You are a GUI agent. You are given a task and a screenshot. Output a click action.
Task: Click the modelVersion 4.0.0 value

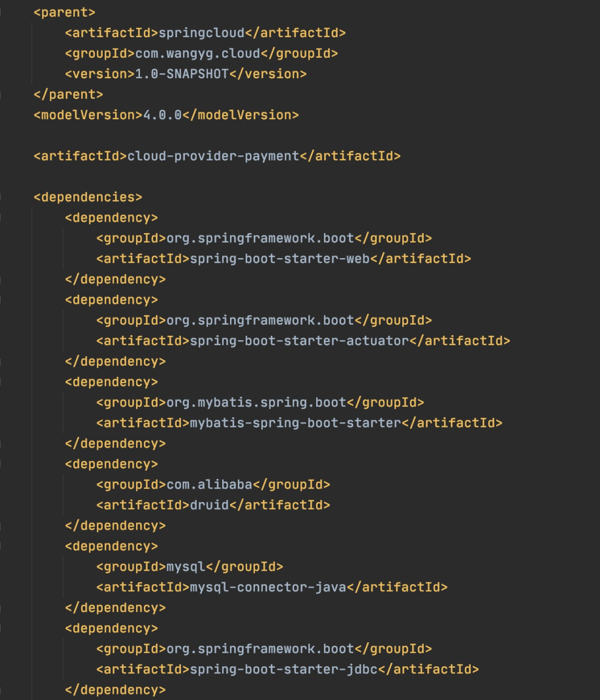tap(163, 115)
